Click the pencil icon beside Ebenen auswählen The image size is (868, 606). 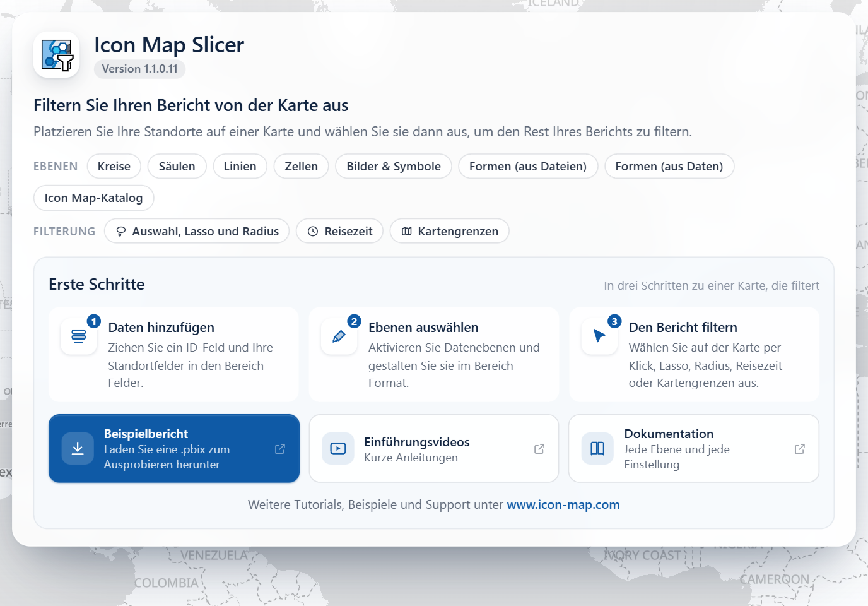(x=339, y=336)
